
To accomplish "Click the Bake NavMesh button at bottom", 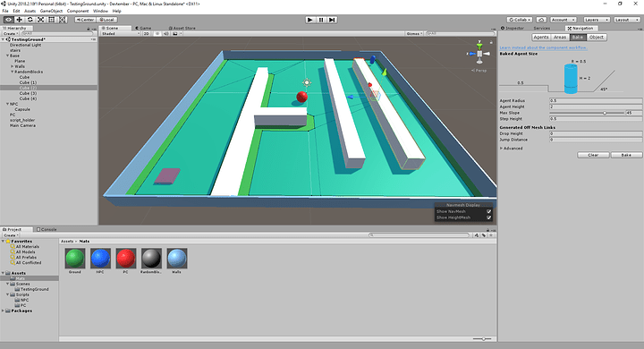I will [626, 155].
